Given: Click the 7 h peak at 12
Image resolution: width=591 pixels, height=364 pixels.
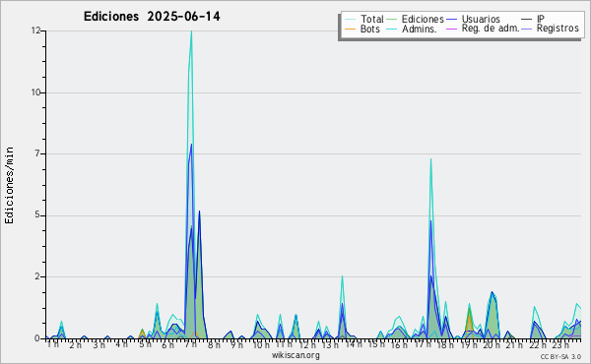Looking at the screenshot, I should click(191, 31).
